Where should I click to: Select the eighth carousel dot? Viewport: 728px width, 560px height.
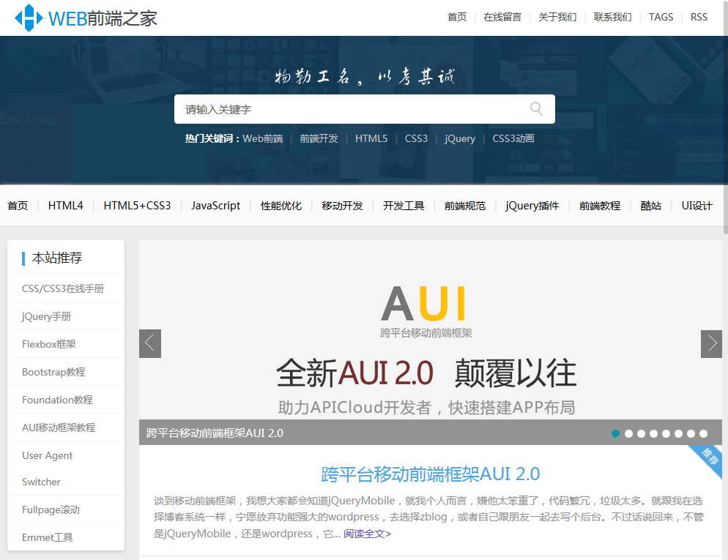[703, 433]
